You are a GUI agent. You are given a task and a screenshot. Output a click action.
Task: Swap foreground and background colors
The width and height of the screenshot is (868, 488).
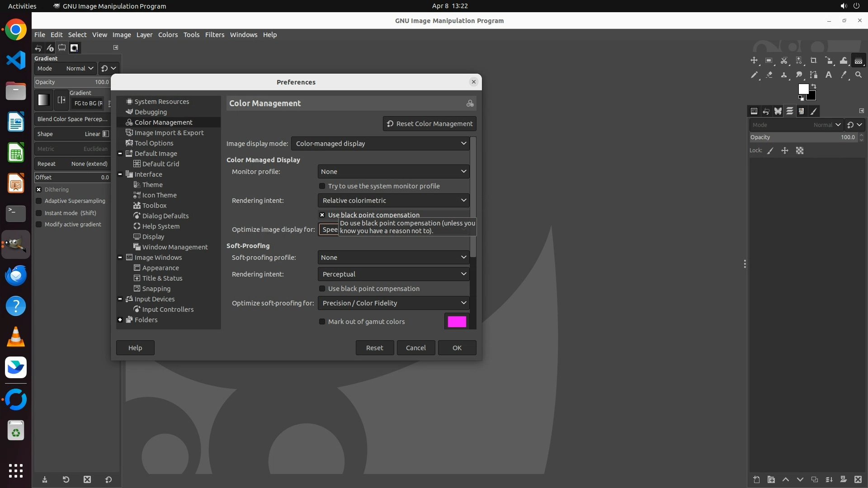click(814, 86)
